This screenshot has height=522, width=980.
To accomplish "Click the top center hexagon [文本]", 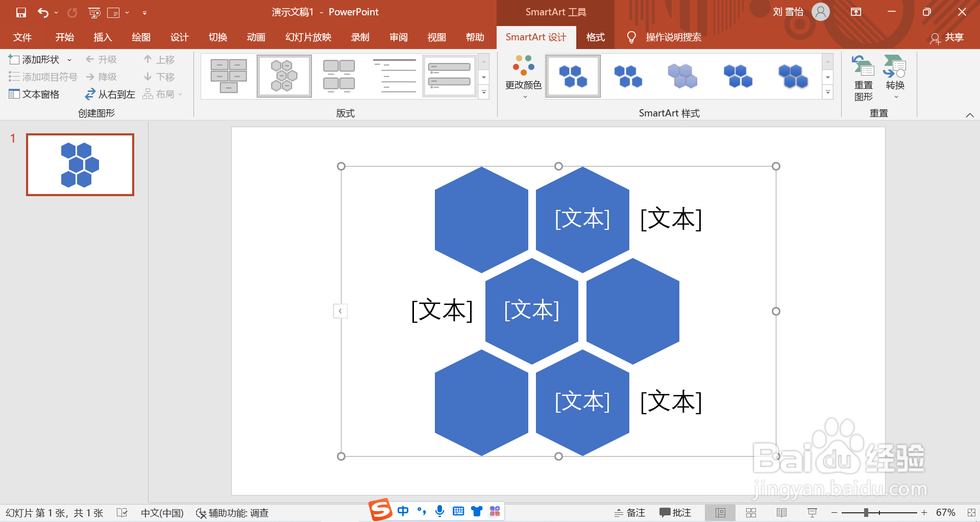I will click(x=582, y=219).
